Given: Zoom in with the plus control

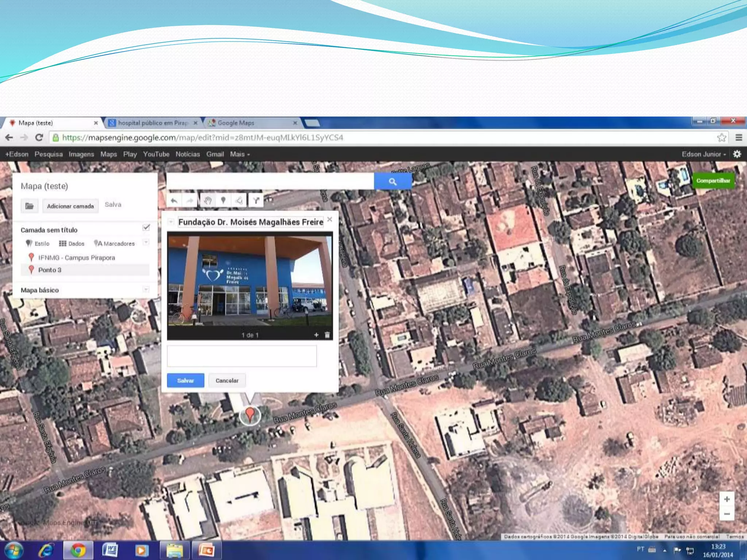Looking at the screenshot, I should [x=727, y=499].
